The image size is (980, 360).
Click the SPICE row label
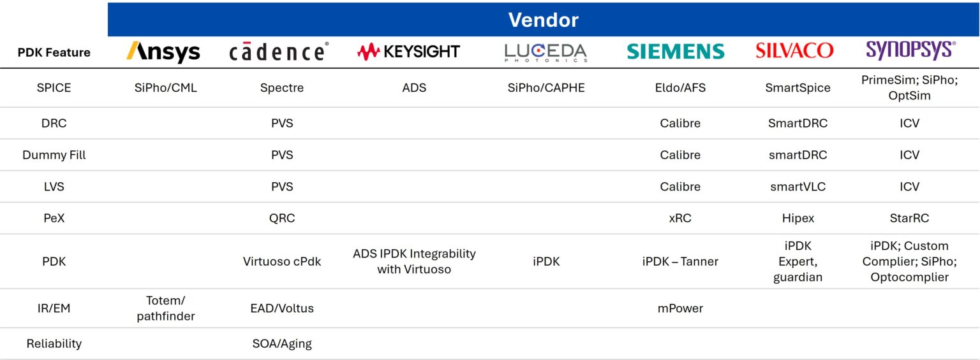54,88
